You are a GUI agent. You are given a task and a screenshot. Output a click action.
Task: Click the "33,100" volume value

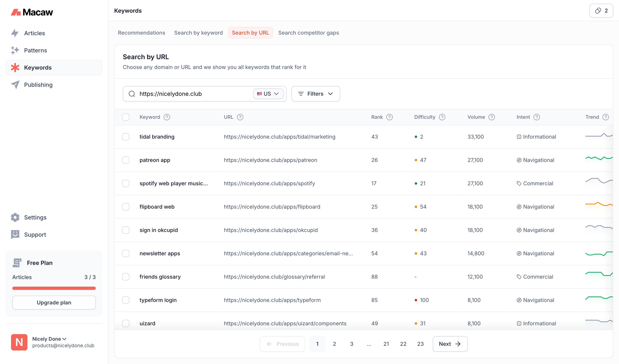point(476,137)
